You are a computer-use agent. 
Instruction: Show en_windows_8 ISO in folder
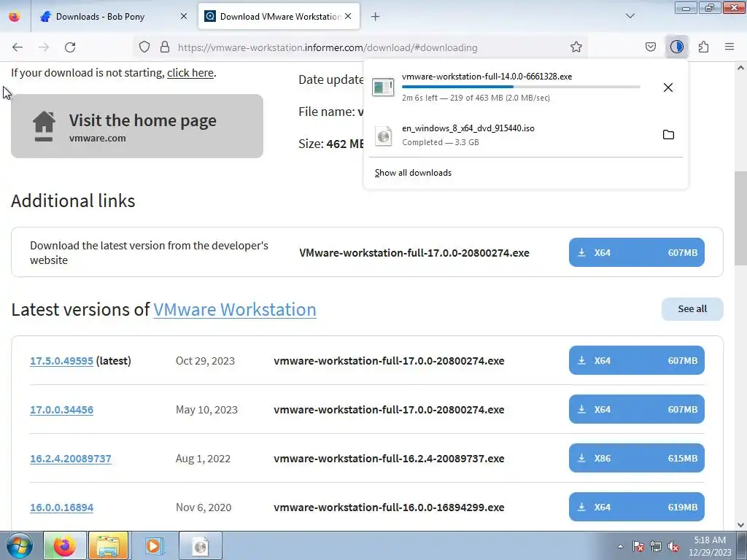pos(668,135)
